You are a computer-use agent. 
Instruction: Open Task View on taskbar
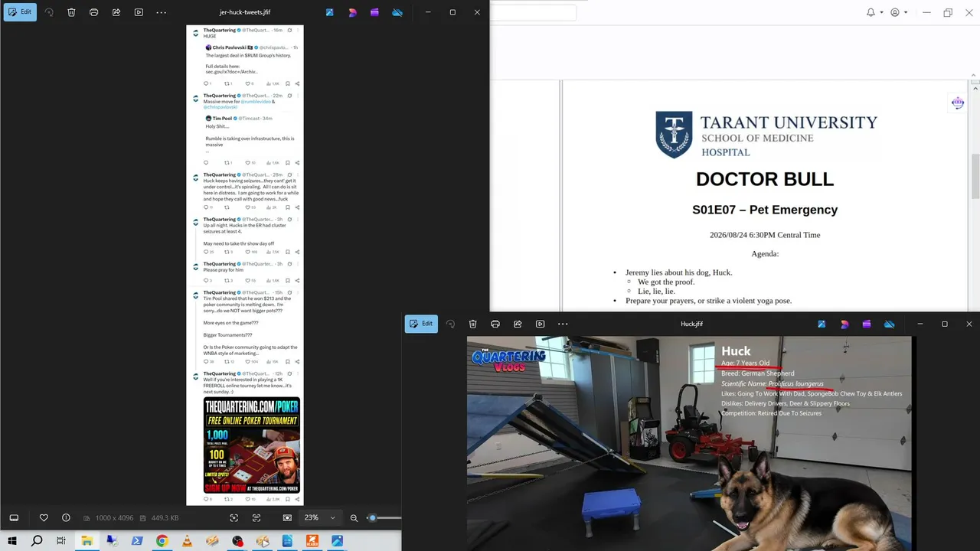(61, 541)
